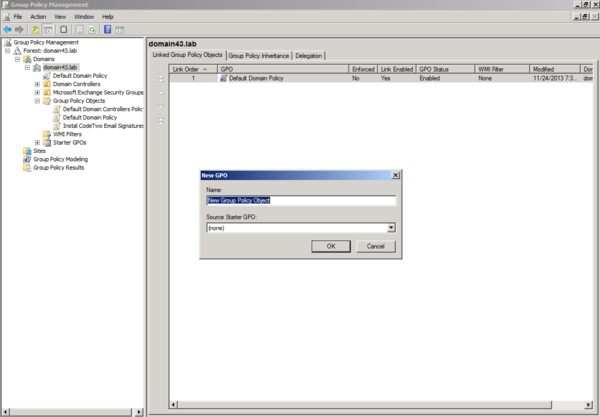Toggle the Show/Hide Console Tree icon
The width and height of the screenshot is (600, 417).
tap(48, 29)
